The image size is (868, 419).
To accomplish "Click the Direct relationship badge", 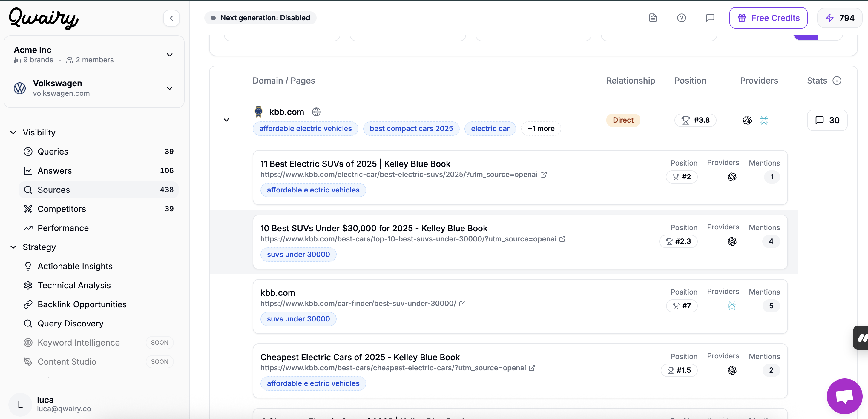I will pyautogui.click(x=623, y=120).
